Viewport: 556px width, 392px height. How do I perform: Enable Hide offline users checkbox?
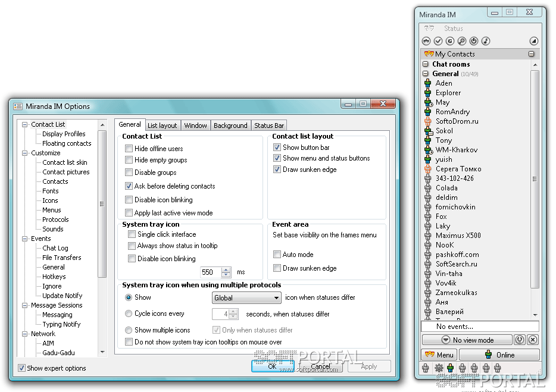point(129,149)
